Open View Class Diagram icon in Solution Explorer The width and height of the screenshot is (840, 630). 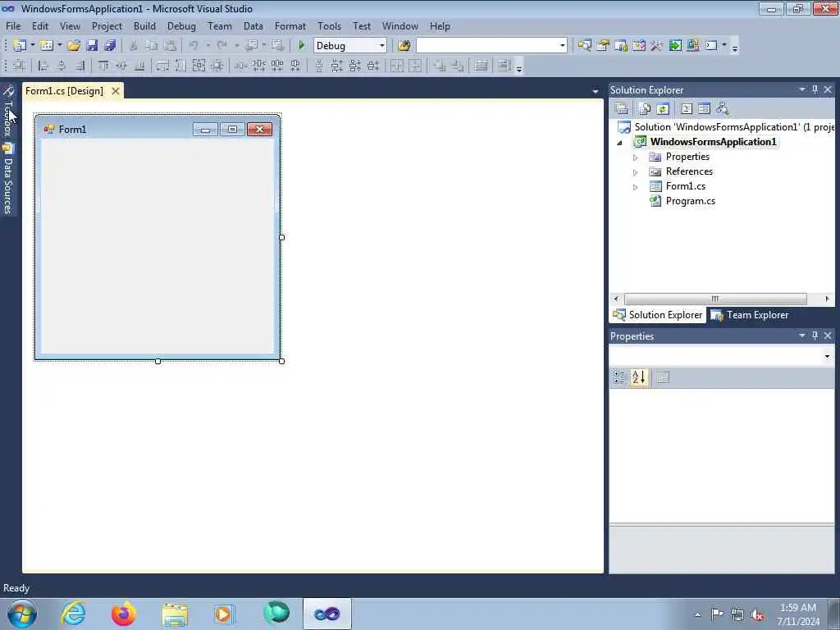point(722,109)
